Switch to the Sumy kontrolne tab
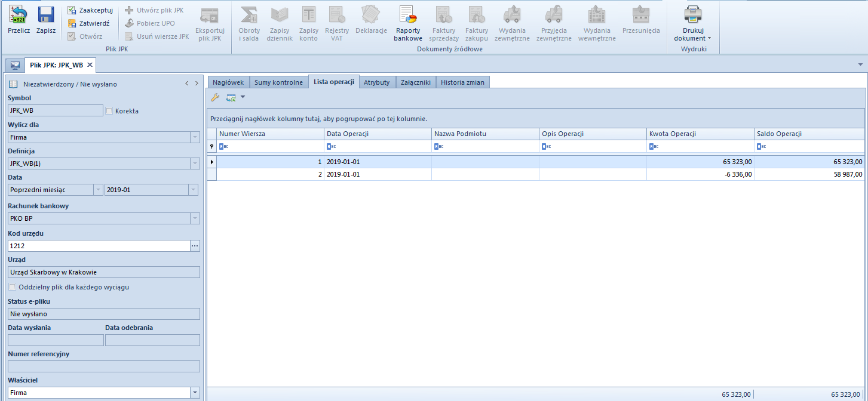The width and height of the screenshot is (868, 401). [278, 82]
